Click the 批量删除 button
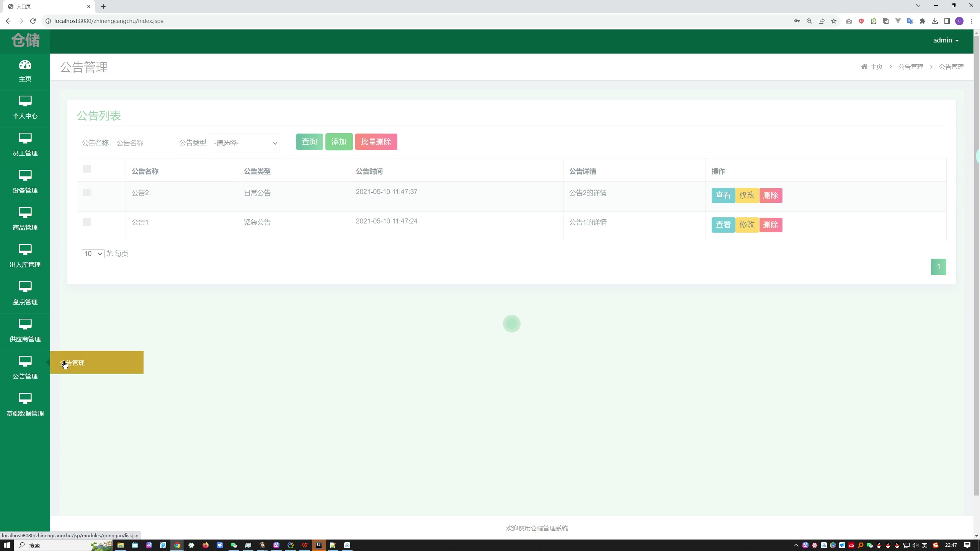 point(376,142)
